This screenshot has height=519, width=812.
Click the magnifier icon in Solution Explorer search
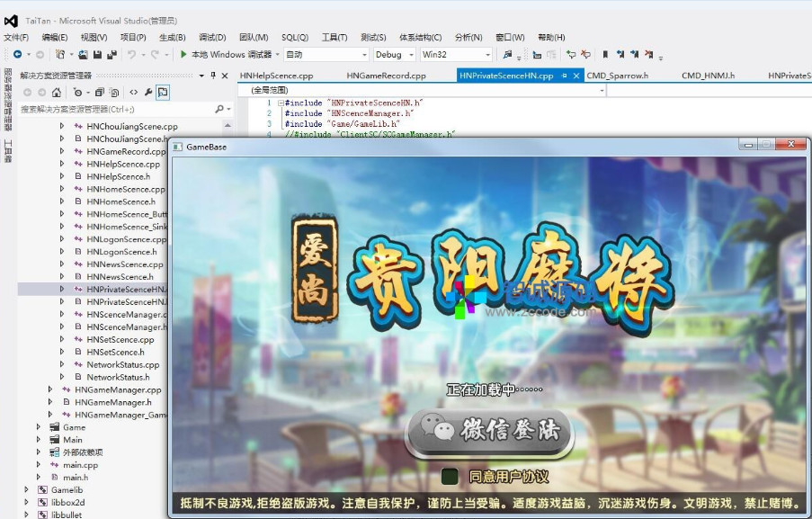point(219,109)
